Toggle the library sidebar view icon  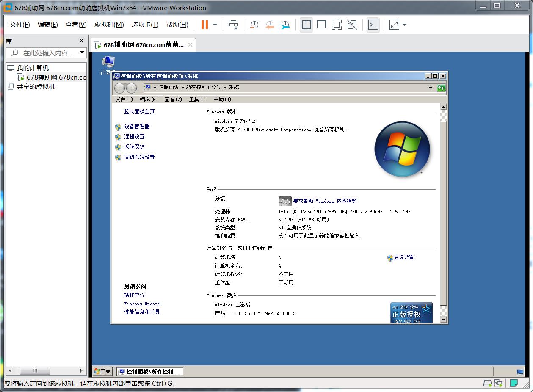tap(306, 25)
